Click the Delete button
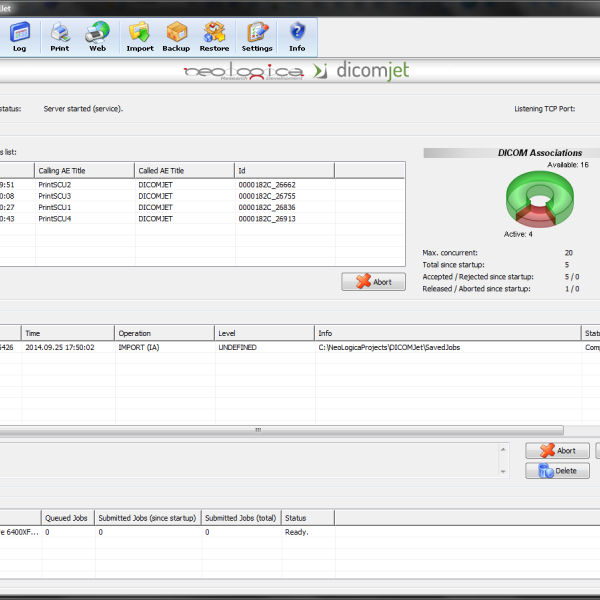The height and width of the screenshot is (600, 600). coord(557,470)
